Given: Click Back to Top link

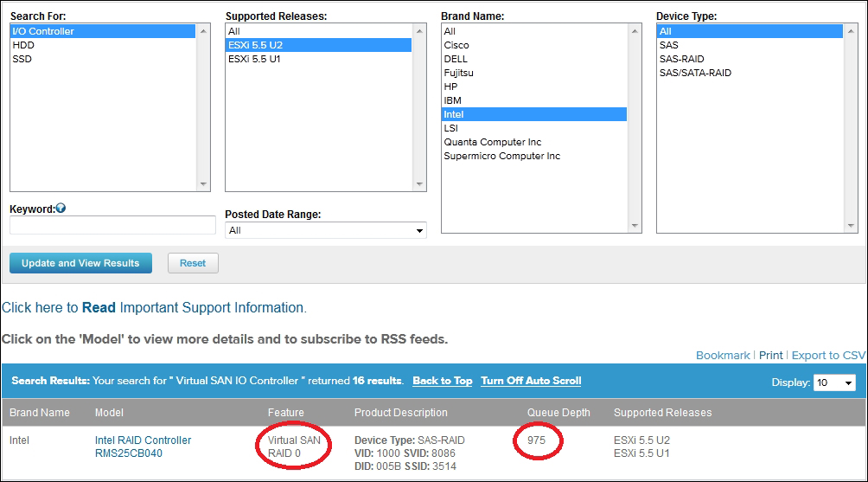Looking at the screenshot, I should tap(443, 381).
